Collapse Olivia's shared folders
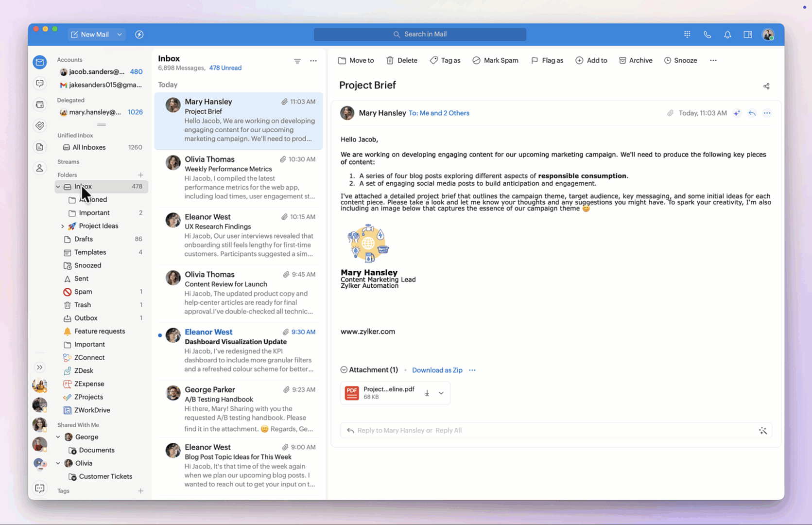The width and height of the screenshot is (812, 525). [58, 463]
